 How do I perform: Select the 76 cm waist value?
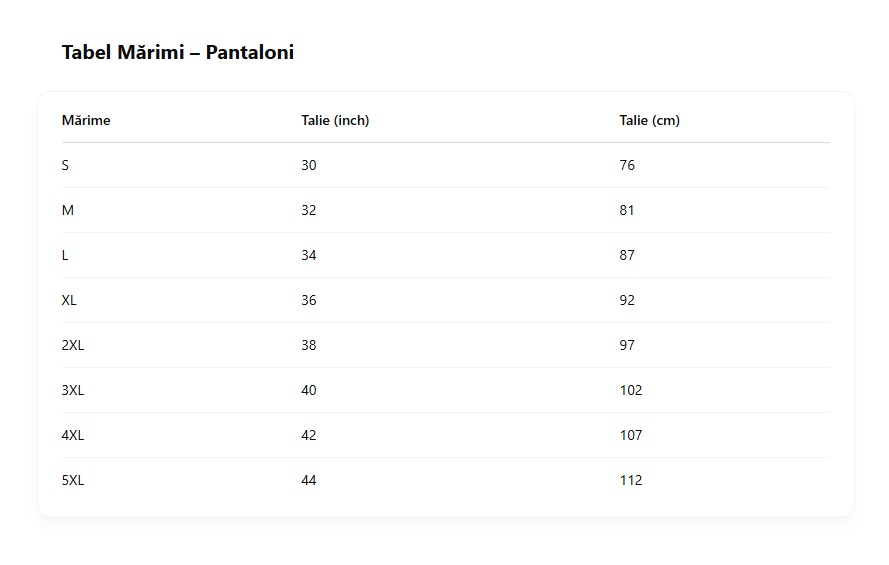627,165
